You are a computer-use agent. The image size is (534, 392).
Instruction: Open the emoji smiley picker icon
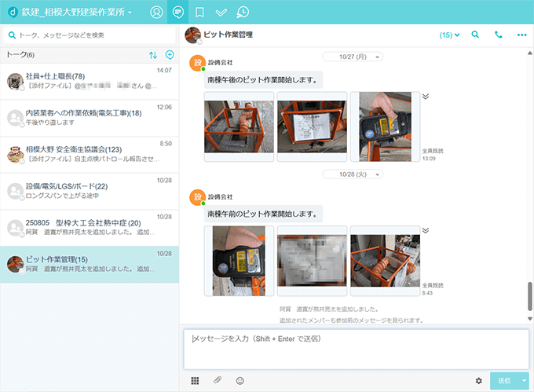pos(240,381)
